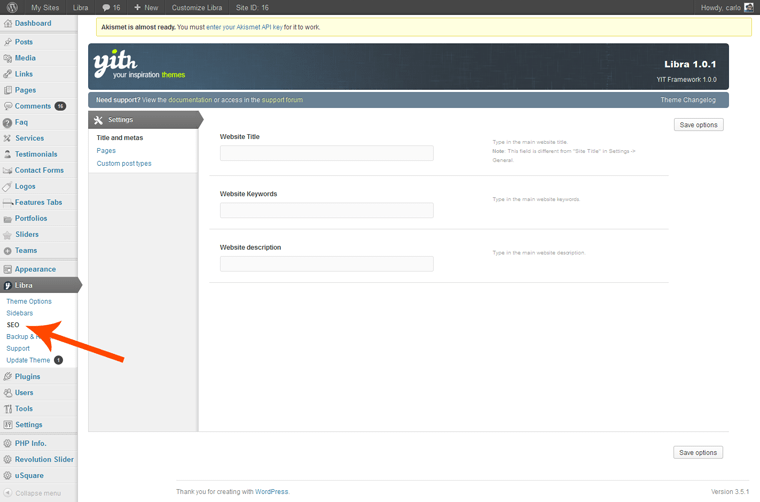Click the top Save options button
The width and height of the screenshot is (760, 502).
point(698,125)
